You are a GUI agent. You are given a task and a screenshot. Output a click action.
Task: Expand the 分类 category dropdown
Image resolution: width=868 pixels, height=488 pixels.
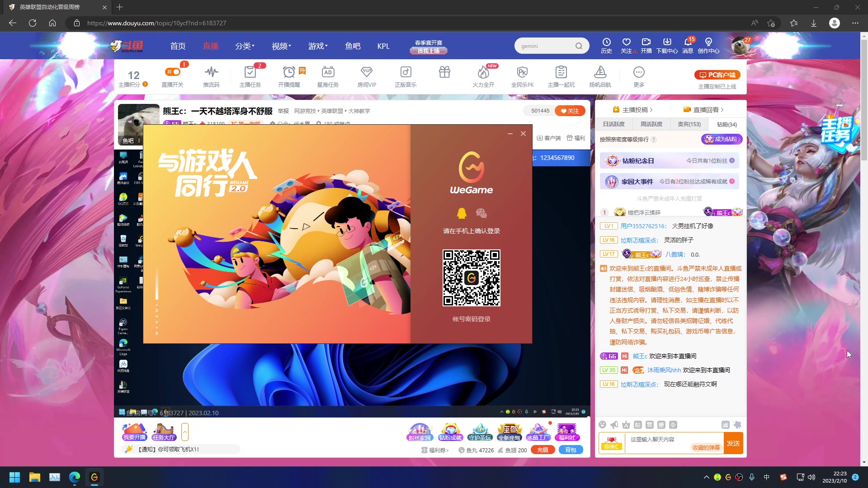point(245,46)
